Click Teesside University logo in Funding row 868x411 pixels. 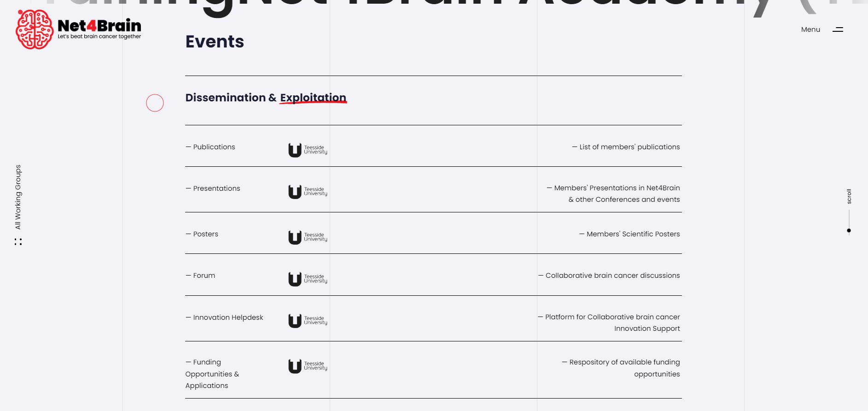tap(308, 366)
